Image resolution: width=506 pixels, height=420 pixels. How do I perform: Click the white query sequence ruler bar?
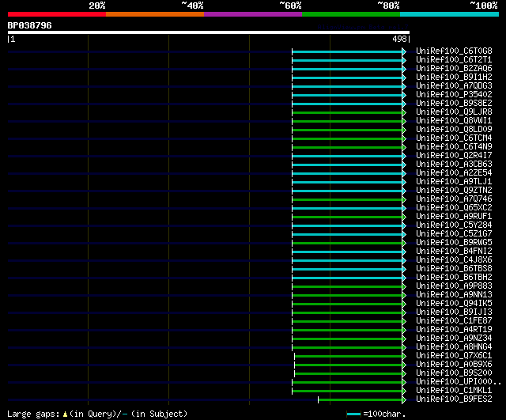(209, 32)
